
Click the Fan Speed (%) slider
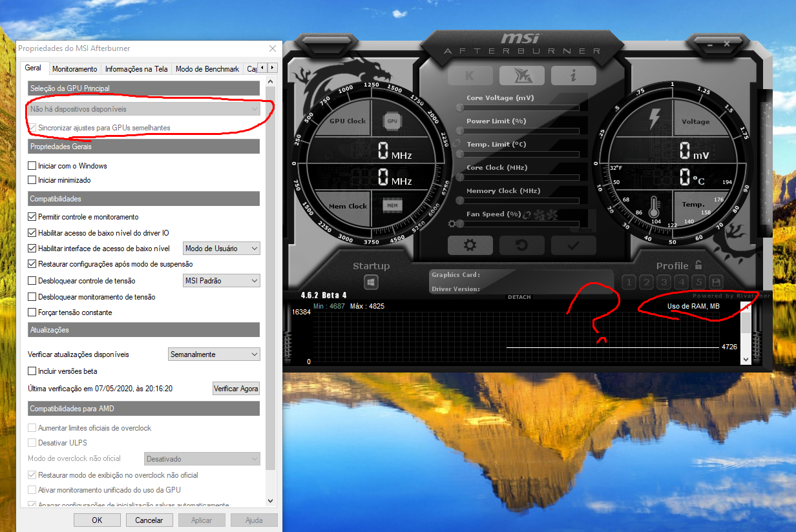pos(519,224)
